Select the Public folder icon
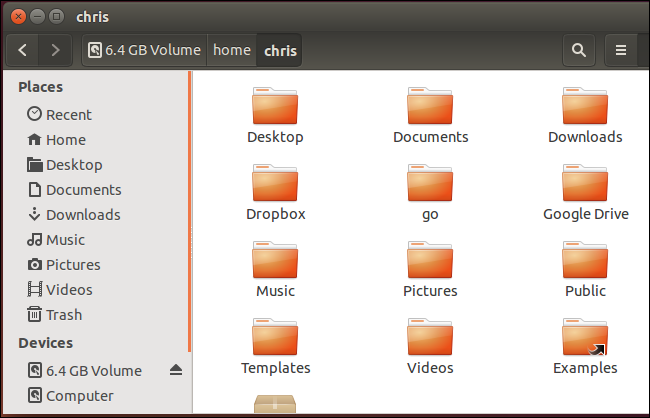Image resolution: width=650 pixels, height=418 pixels. (x=585, y=260)
